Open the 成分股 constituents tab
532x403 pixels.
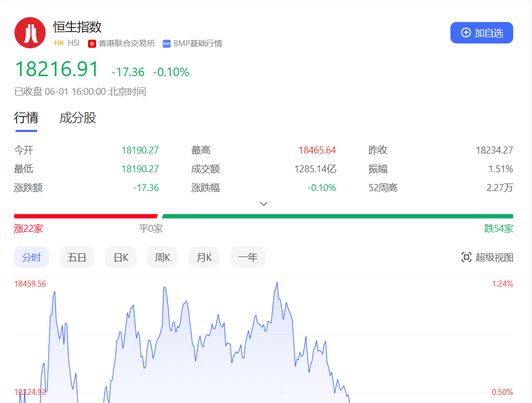[78, 118]
